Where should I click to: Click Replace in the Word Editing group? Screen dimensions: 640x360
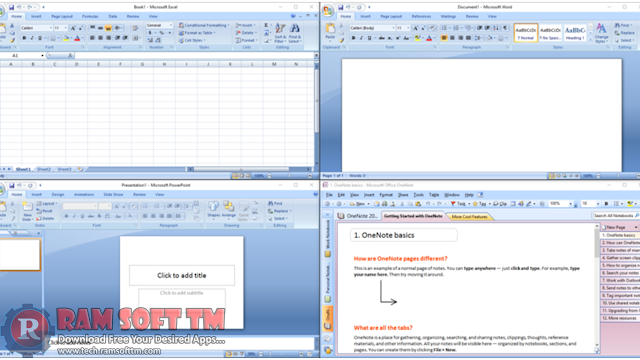(x=625, y=33)
